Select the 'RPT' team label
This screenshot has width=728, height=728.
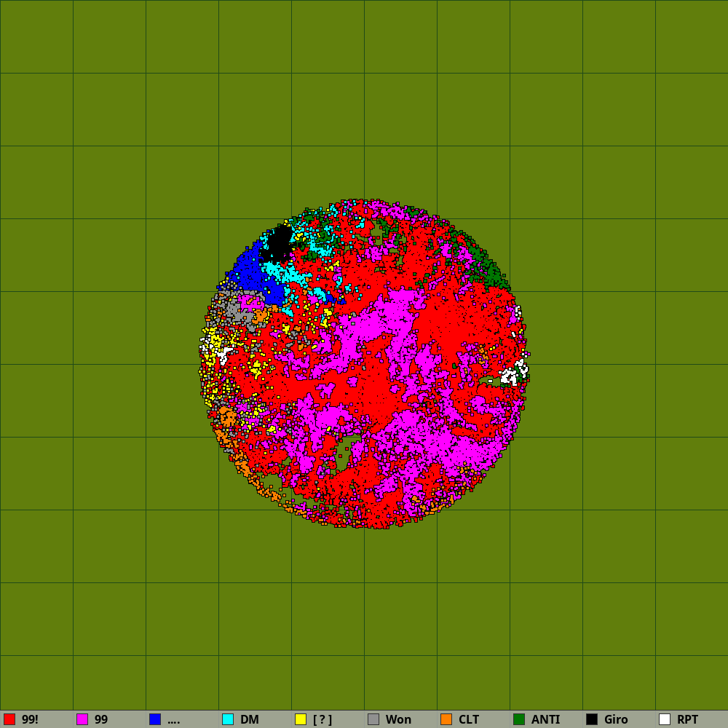pyautogui.click(x=688, y=719)
